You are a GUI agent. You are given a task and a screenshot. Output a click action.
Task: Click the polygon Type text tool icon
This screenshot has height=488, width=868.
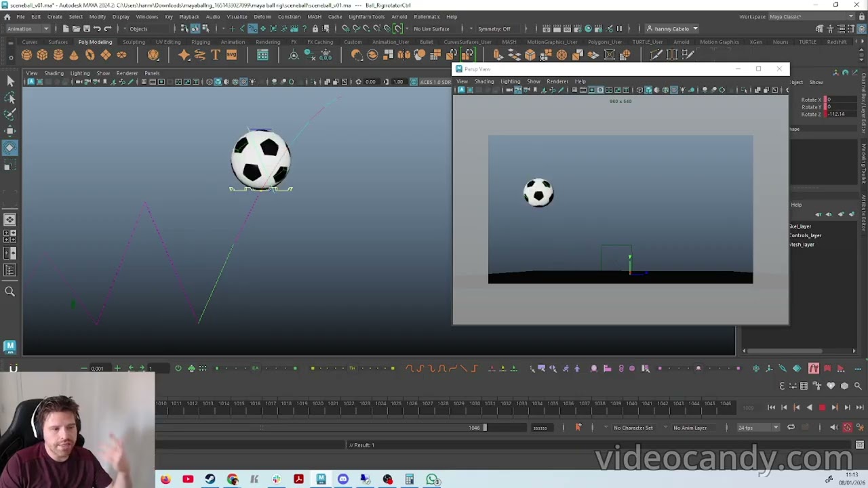[x=216, y=55]
